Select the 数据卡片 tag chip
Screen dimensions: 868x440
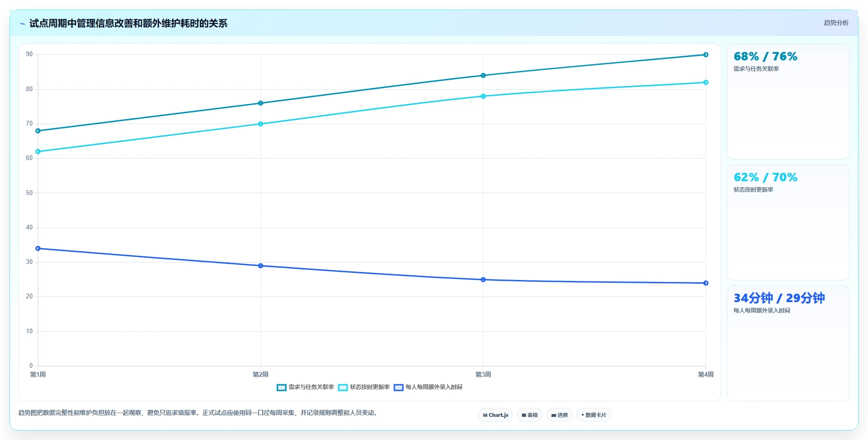(x=594, y=415)
